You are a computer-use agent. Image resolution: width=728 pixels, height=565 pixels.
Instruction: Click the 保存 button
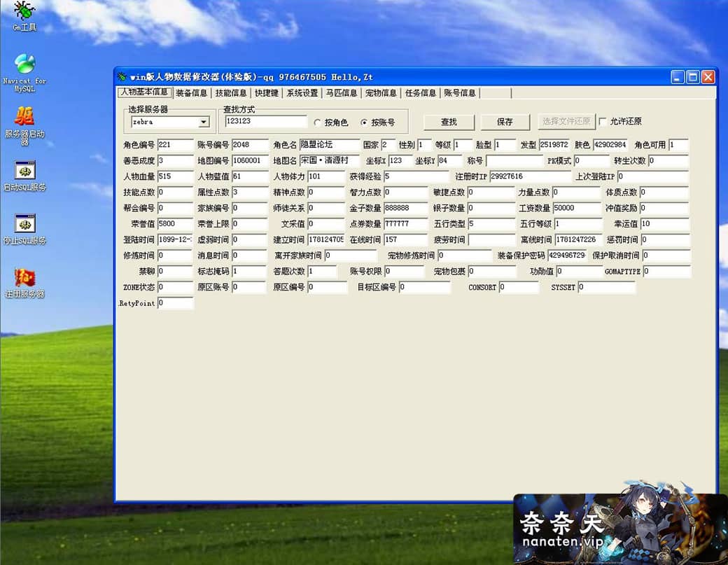505,122
